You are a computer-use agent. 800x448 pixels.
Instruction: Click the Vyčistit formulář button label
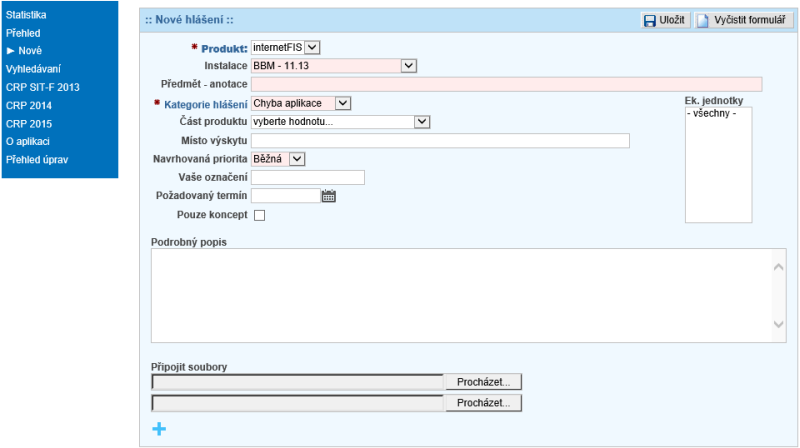pos(749,20)
